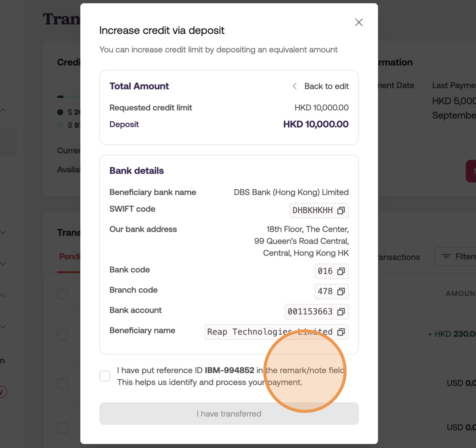
Task: Click the credit limit progress bar
Action: pos(68,97)
